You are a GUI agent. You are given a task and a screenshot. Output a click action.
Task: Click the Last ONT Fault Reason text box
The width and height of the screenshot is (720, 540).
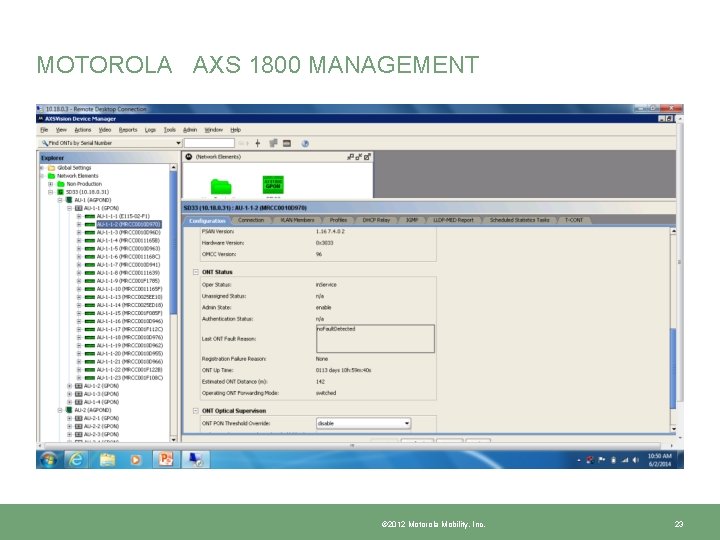375,339
